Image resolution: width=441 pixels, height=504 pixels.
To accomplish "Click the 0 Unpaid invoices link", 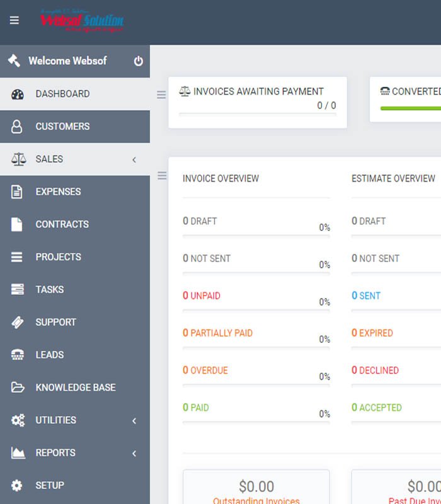I will point(201,295).
